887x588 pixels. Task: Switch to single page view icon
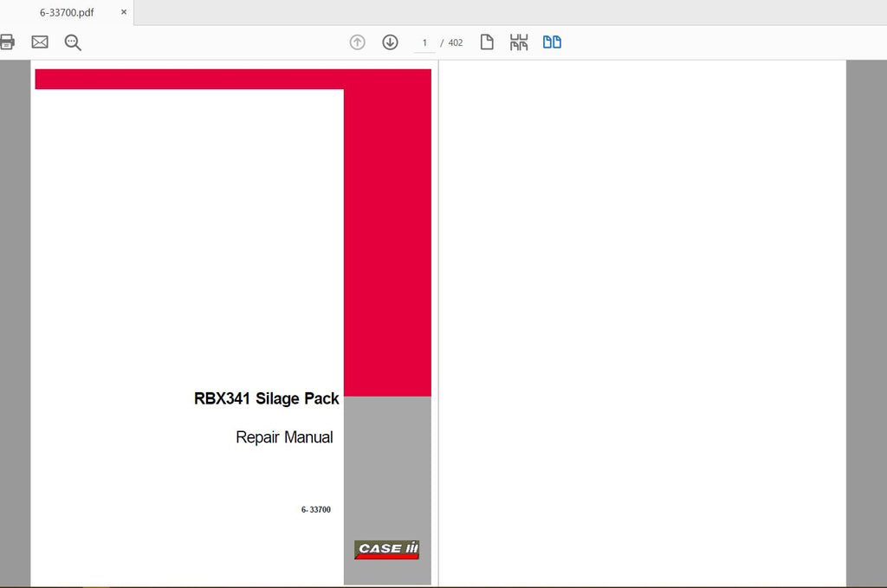tap(487, 42)
